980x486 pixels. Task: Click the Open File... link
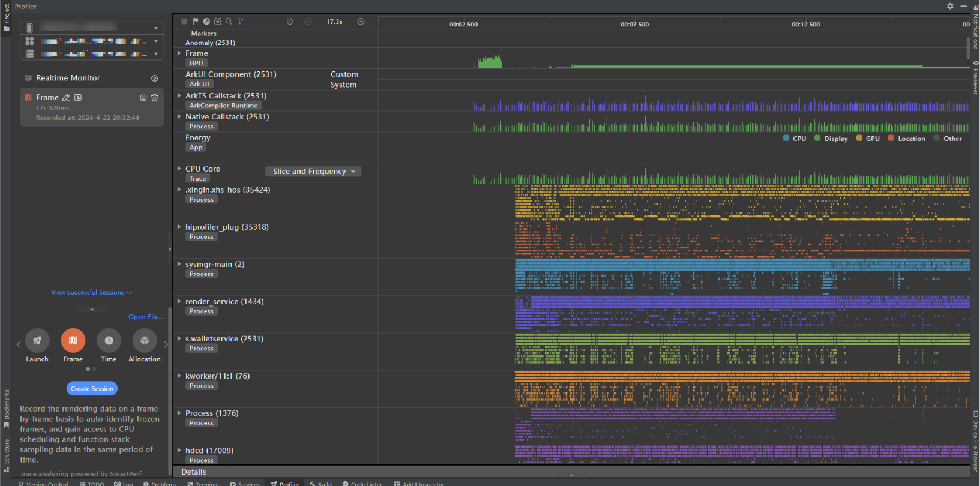(x=146, y=317)
